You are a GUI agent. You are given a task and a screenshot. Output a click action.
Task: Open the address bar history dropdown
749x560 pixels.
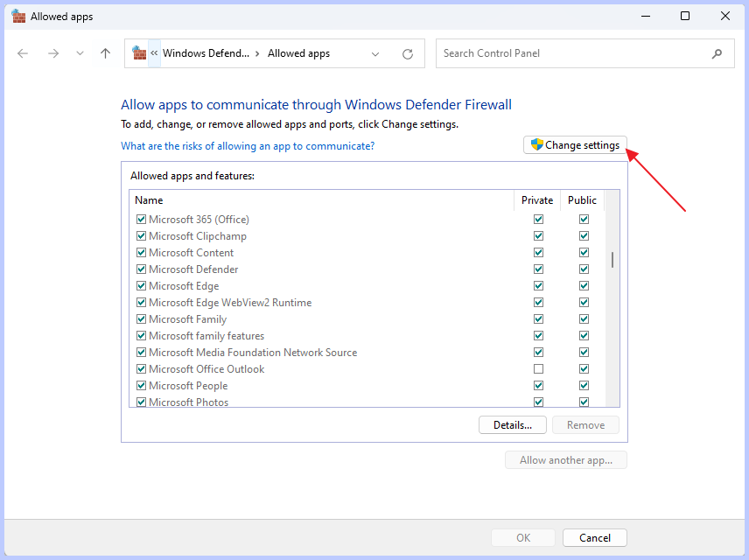[x=375, y=54]
